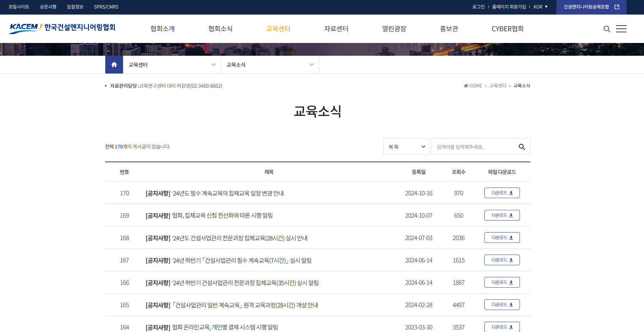Open the KOR language selector
Viewport: 644px width, 332px height.
[540, 7]
